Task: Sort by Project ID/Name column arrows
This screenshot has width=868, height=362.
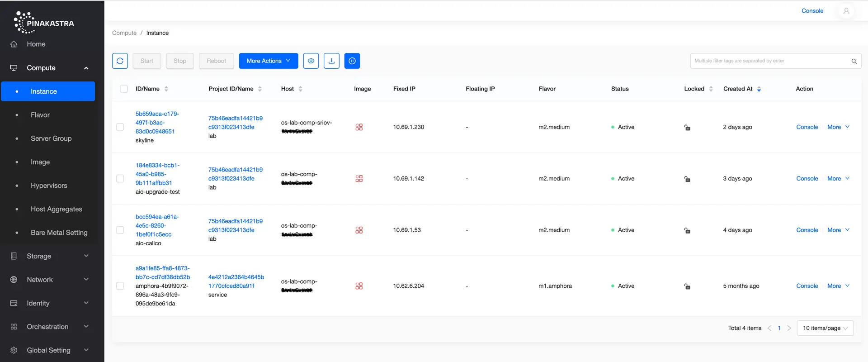Action: (260, 89)
